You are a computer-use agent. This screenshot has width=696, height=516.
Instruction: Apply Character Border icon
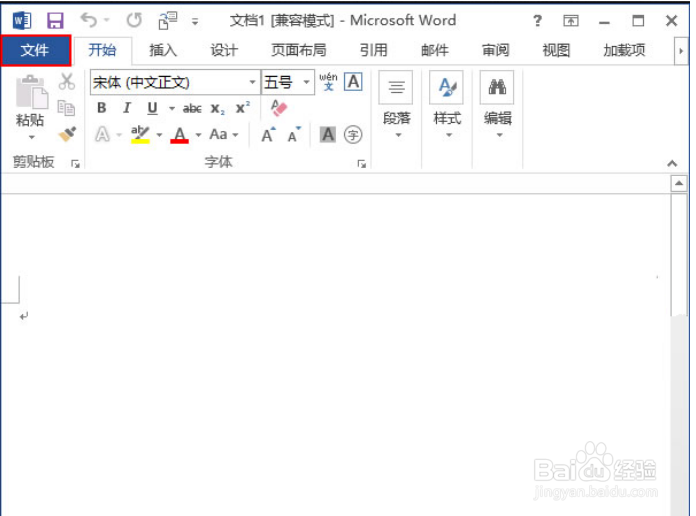point(353,82)
